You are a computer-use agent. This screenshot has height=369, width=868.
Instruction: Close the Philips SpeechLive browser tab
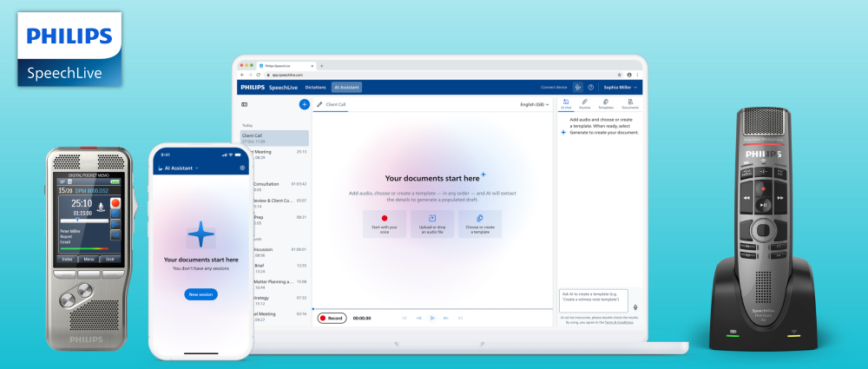point(312,66)
